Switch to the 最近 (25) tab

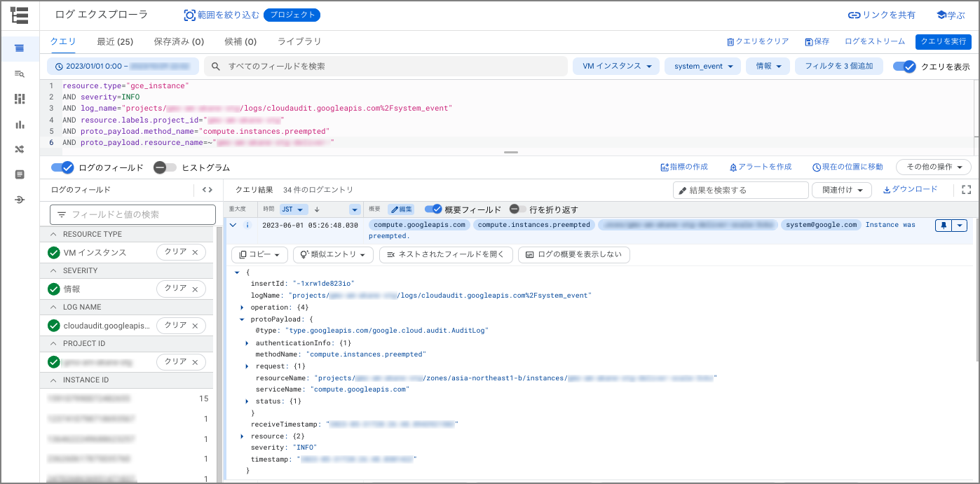115,42
